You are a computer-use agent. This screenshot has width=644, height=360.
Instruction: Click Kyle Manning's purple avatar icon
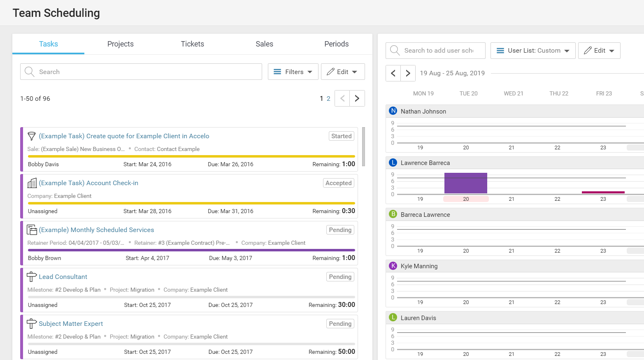click(x=393, y=266)
